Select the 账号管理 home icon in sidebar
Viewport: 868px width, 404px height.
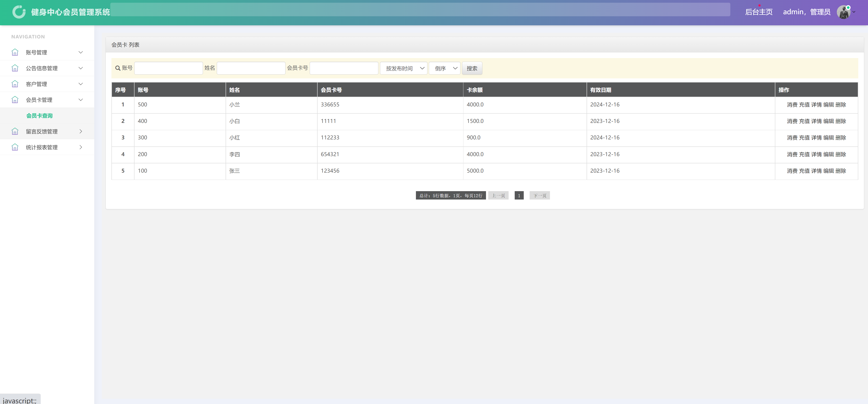[x=15, y=52]
